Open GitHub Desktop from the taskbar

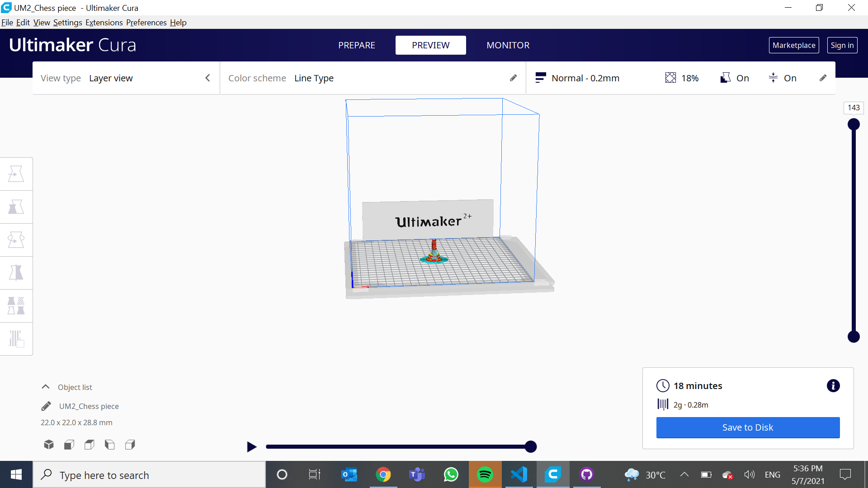587,475
